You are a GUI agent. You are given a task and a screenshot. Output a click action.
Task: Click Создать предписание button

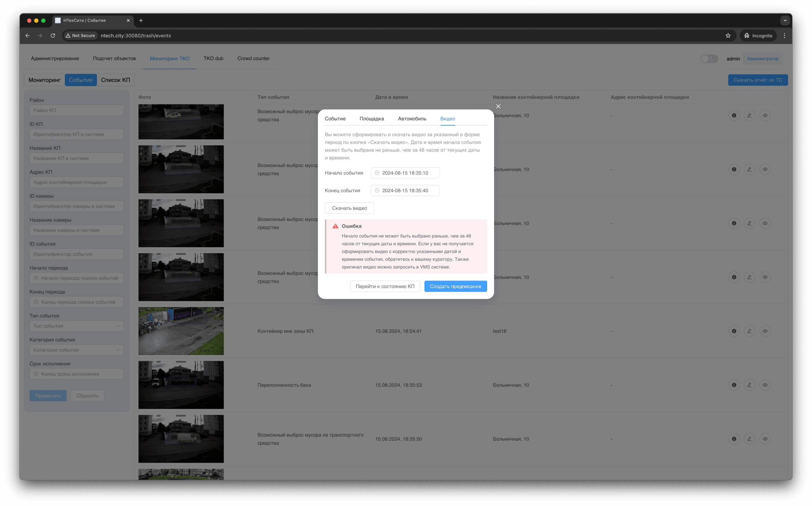(455, 286)
